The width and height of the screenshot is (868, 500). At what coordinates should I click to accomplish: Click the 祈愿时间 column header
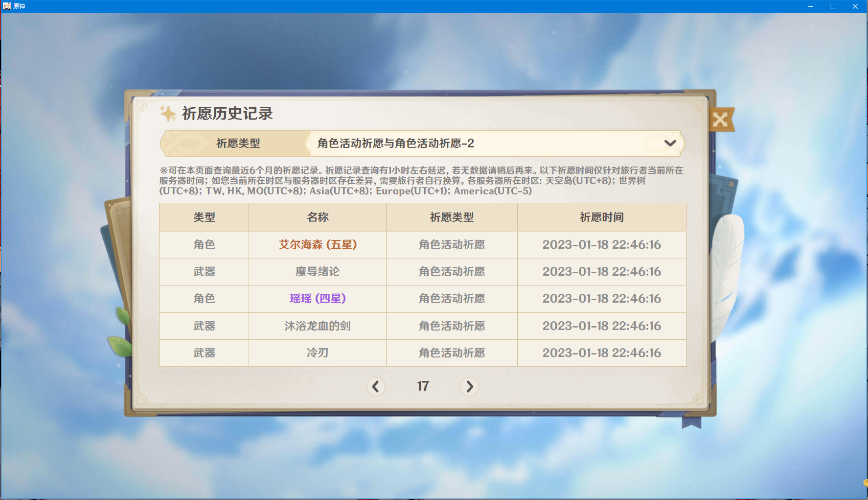(x=601, y=217)
